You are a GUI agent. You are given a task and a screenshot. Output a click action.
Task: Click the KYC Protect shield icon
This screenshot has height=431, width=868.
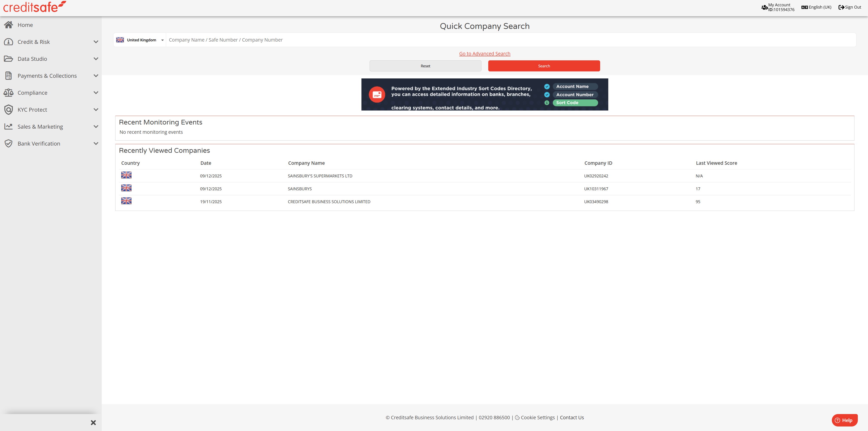tap(8, 110)
